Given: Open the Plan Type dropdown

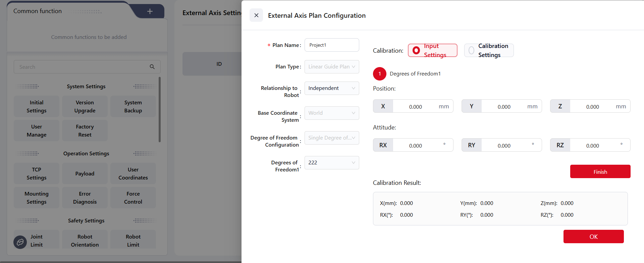Looking at the screenshot, I should 331,67.
